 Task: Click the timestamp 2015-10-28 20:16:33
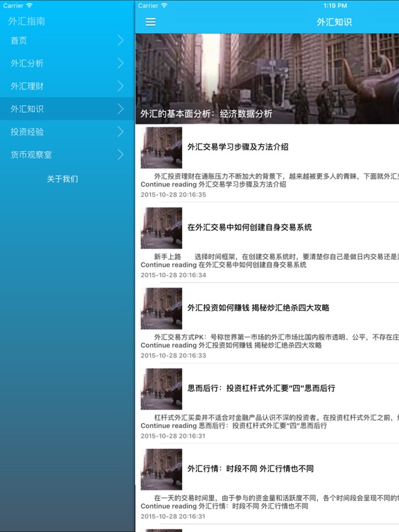tap(173, 355)
